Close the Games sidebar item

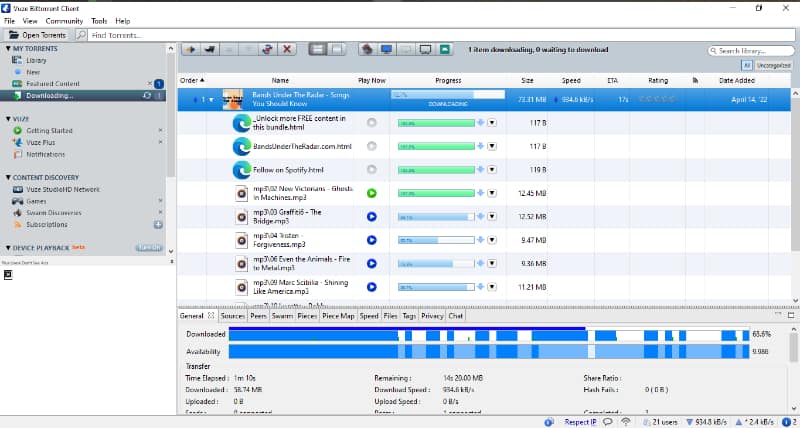160,201
